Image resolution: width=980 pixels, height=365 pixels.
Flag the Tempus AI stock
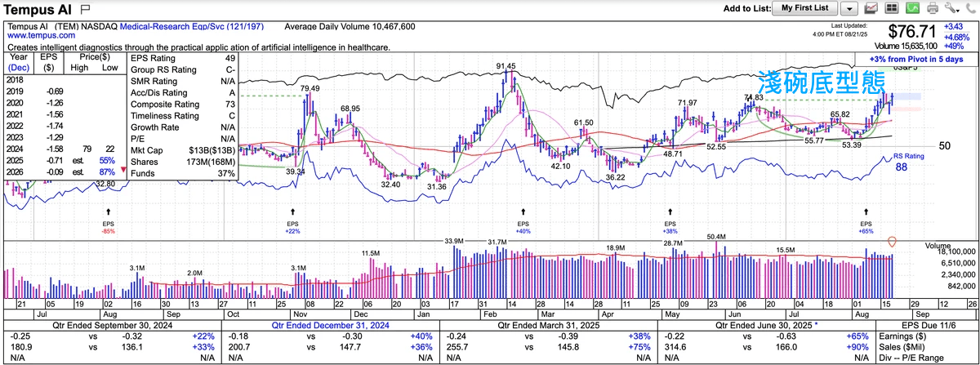pos(83,8)
